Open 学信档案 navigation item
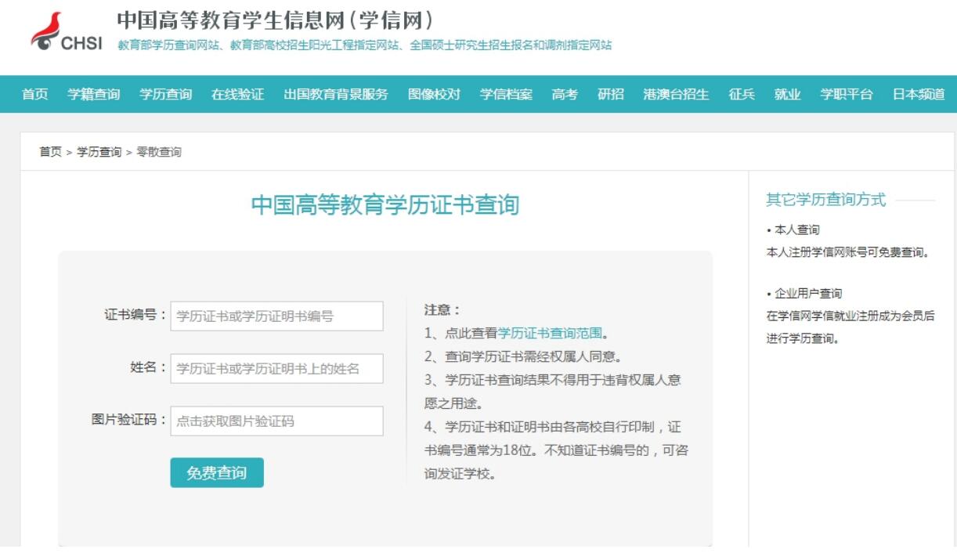Viewport: 957px width, 560px height. [506, 94]
